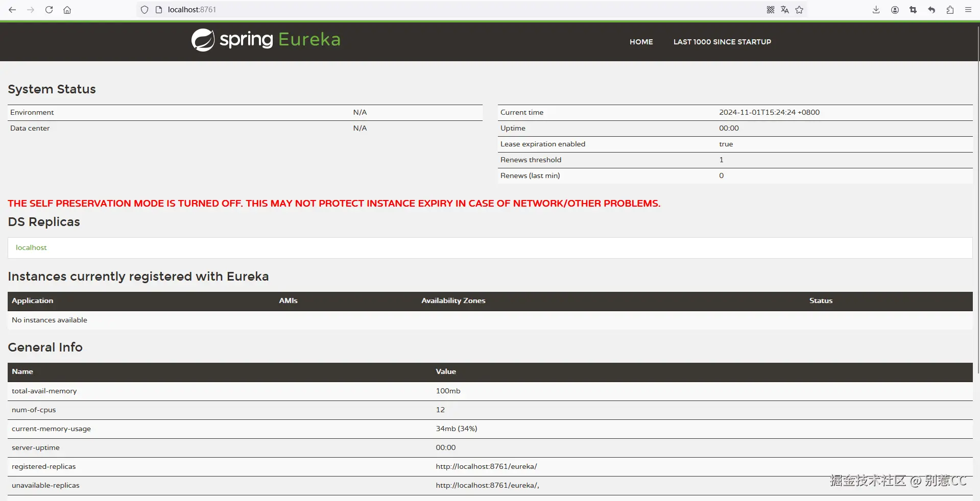Click the 'num-of-cpus' row name
The height and width of the screenshot is (501, 980).
pyautogui.click(x=34, y=410)
